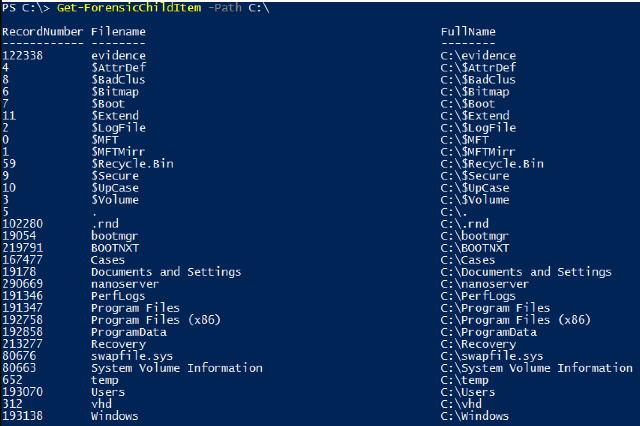Click record number 122338
This screenshot has width=640, height=426.
tap(22, 55)
